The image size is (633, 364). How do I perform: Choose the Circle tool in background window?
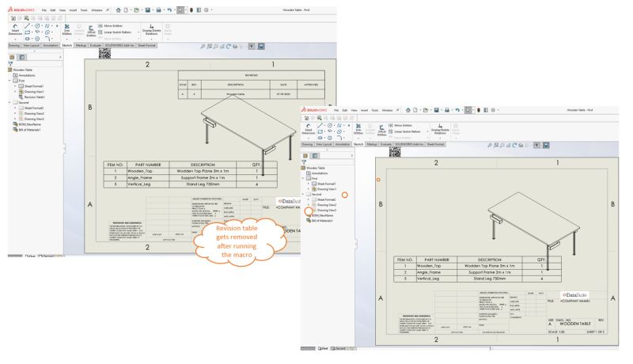click(x=37, y=26)
